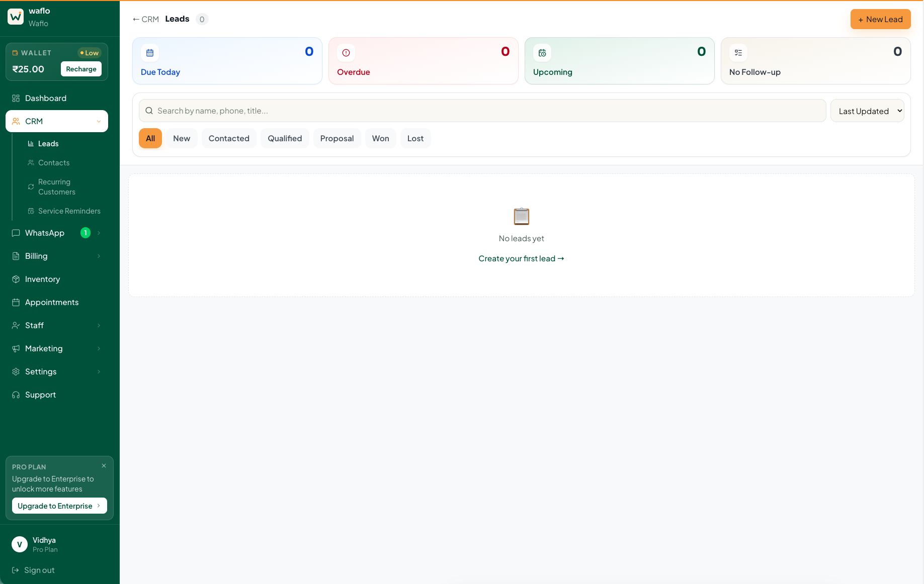Filter leads by Qualified
Viewport: 924px width, 584px height.
(285, 138)
